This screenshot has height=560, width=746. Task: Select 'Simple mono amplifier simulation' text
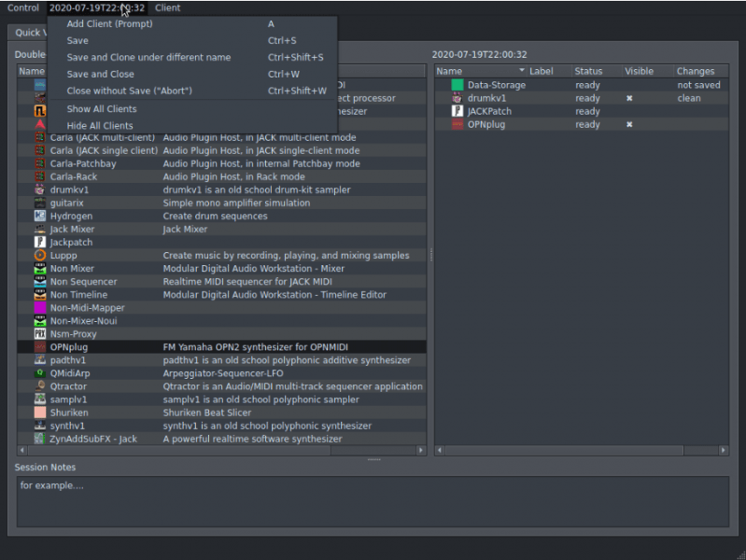[236, 203]
